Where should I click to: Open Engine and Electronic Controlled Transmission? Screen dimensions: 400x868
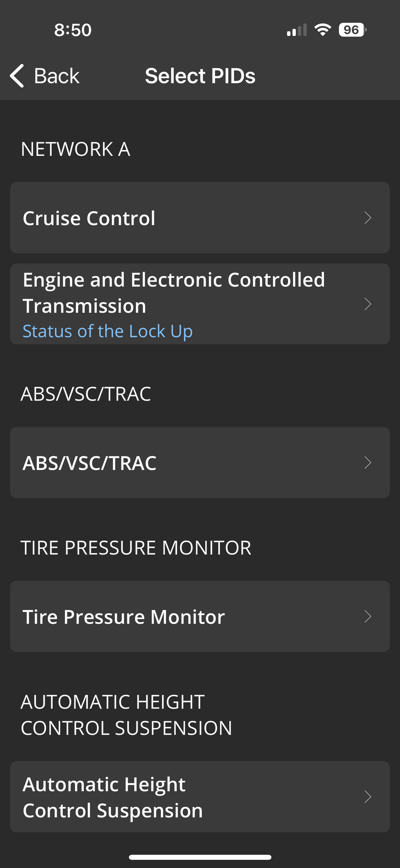pyautogui.click(x=200, y=304)
